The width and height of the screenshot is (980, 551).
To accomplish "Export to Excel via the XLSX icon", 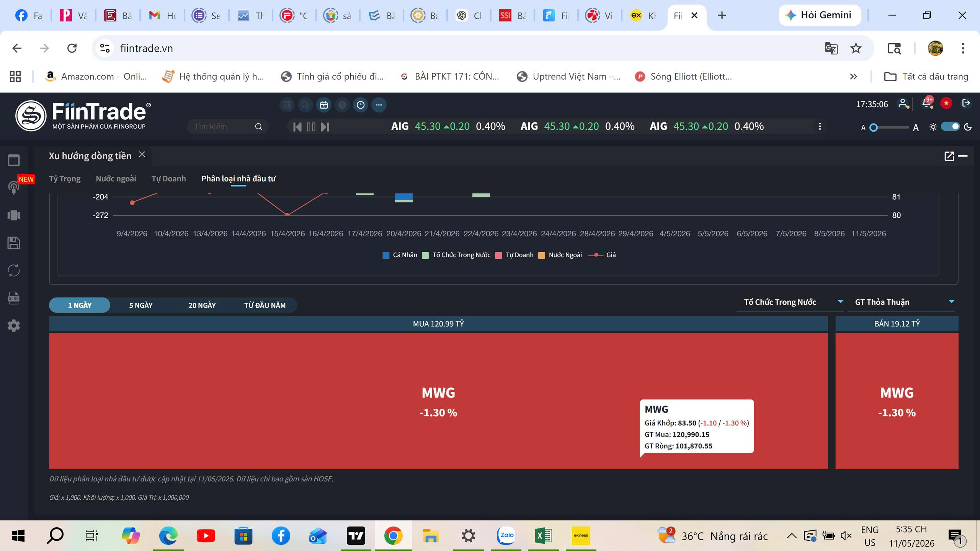I will tap(14, 298).
